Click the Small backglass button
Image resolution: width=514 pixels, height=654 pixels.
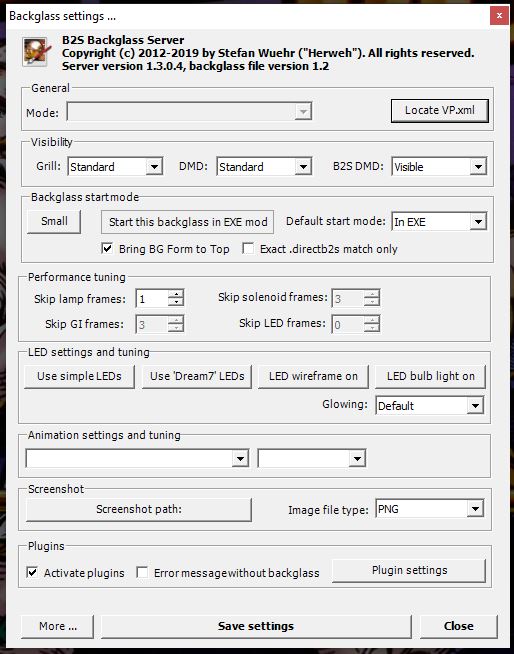54,221
